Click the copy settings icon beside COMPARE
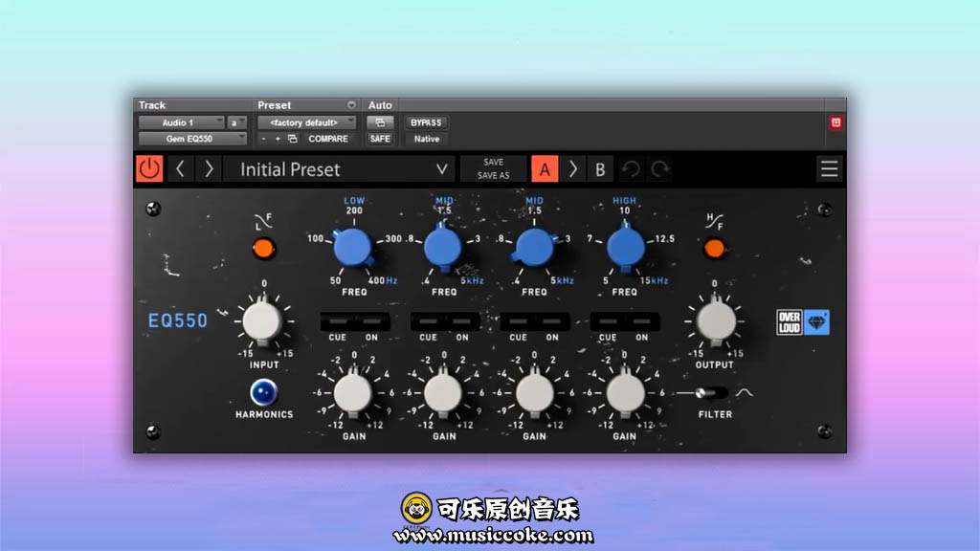 (293, 139)
